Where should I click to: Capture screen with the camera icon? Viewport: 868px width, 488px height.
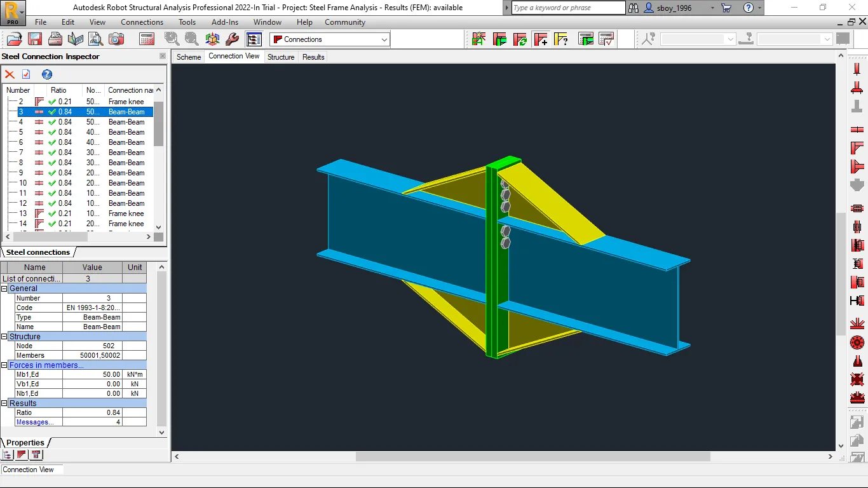116,39
